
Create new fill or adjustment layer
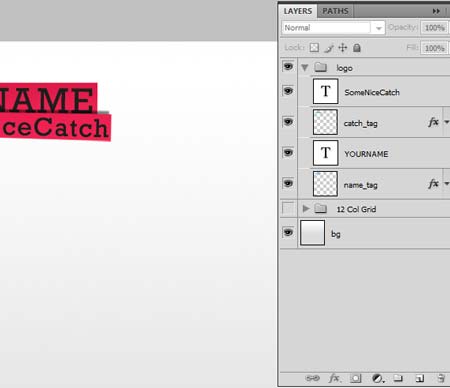click(x=377, y=378)
